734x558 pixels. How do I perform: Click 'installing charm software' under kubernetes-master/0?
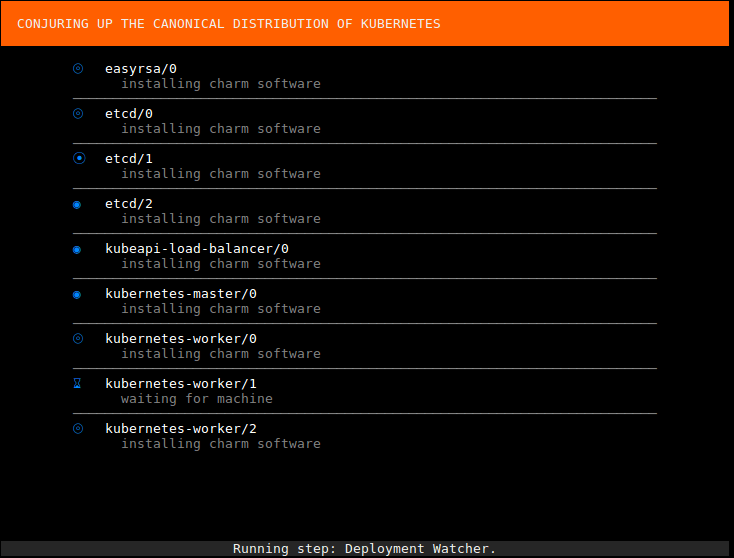click(221, 308)
